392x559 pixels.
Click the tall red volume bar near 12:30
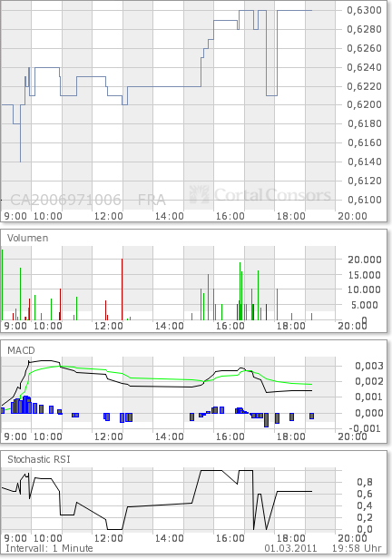[x=122, y=289]
